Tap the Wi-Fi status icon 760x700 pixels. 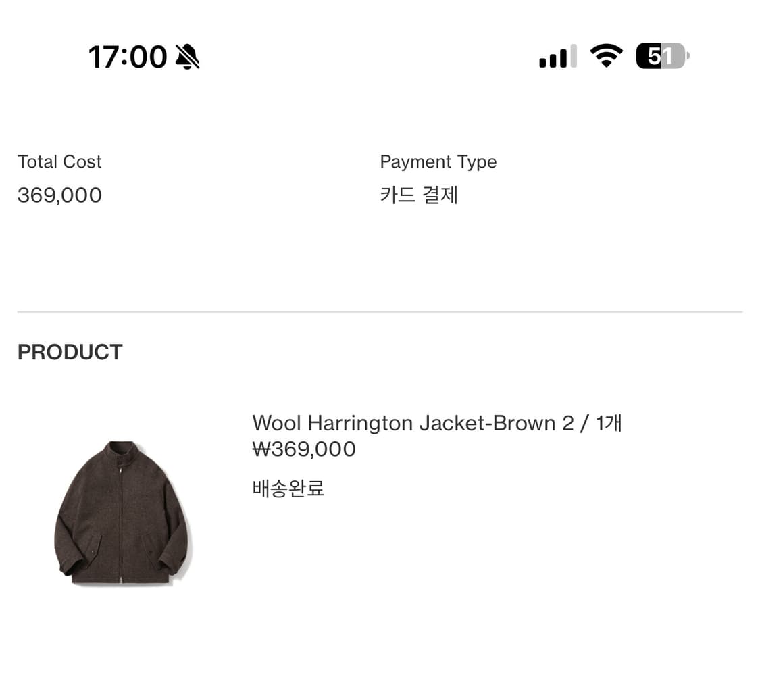pos(606,56)
